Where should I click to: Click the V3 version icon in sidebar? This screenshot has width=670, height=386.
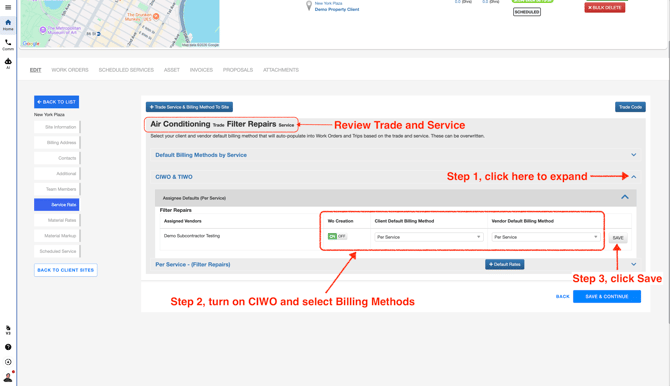coord(8,330)
